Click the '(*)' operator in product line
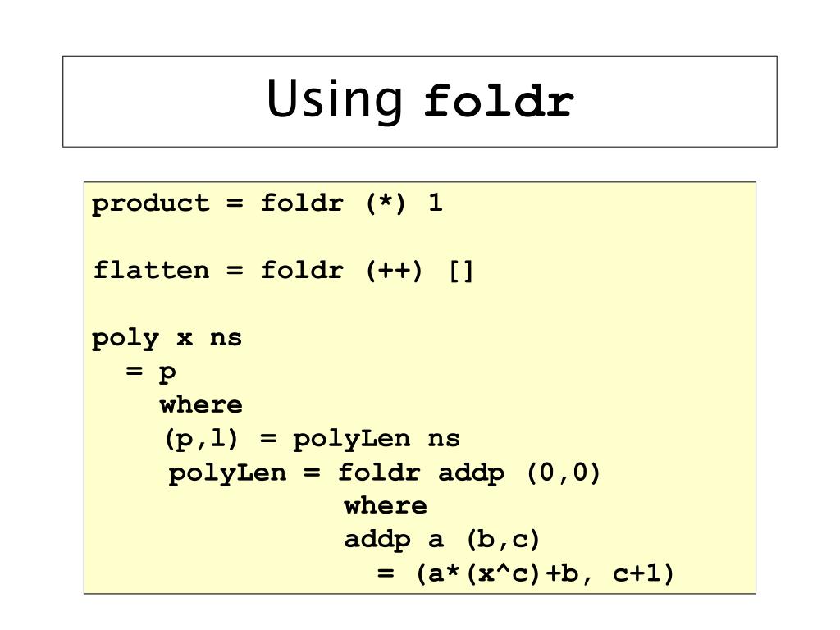This screenshot has height=630, width=840. (386, 203)
